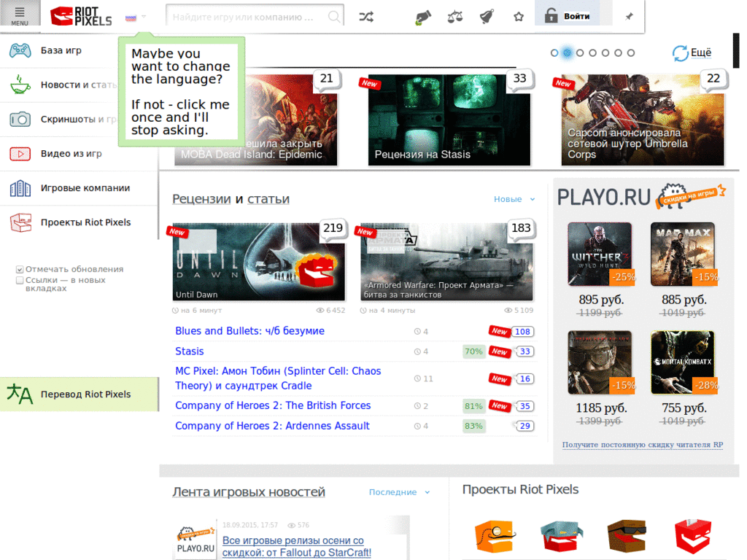Image resolution: width=747 pixels, height=560 pixels.
Task: Open Company of Heroes 2 British Forces link
Action: click(x=273, y=405)
